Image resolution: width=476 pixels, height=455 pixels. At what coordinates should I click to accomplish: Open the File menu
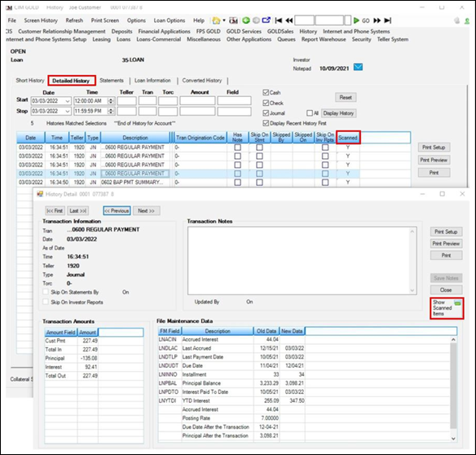point(12,20)
